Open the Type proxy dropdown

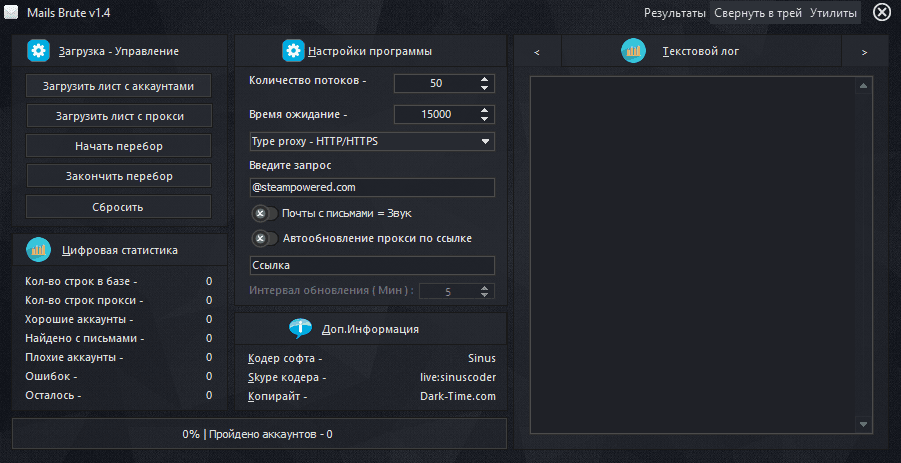(371, 141)
